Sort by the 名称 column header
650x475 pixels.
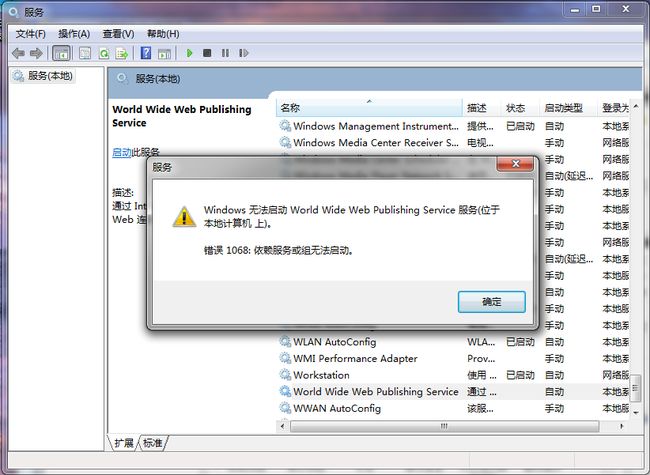click(369, 108)
